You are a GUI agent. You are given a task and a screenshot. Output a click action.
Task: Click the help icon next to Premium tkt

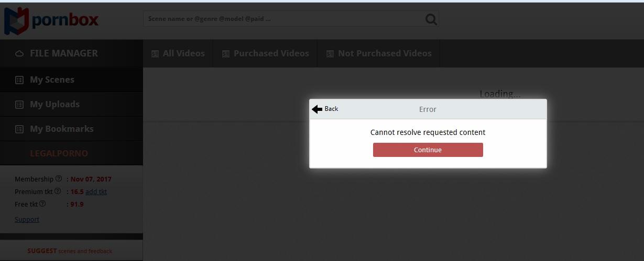pos(58,191)
